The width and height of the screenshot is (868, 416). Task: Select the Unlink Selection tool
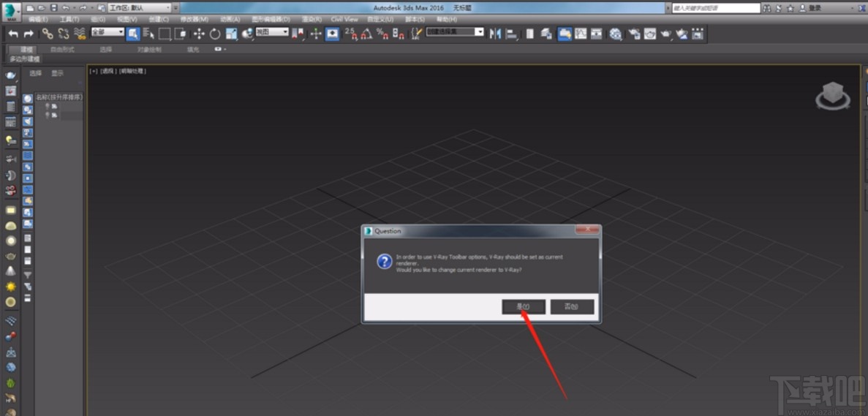(64, 34)
